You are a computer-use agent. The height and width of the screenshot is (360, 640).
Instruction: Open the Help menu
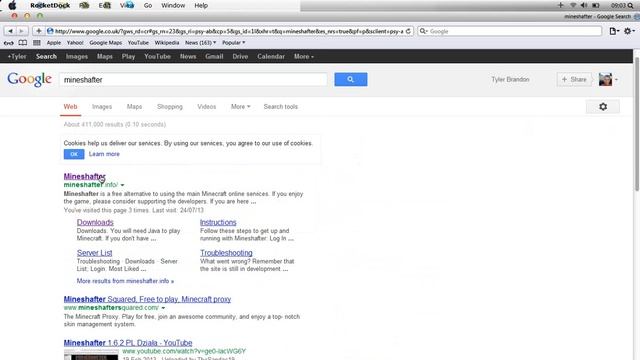201,5
